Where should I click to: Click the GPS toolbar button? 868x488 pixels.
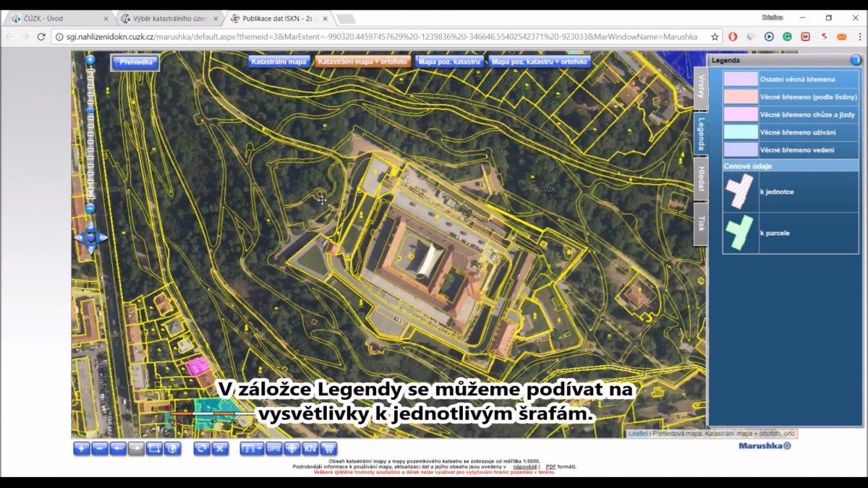274,448
